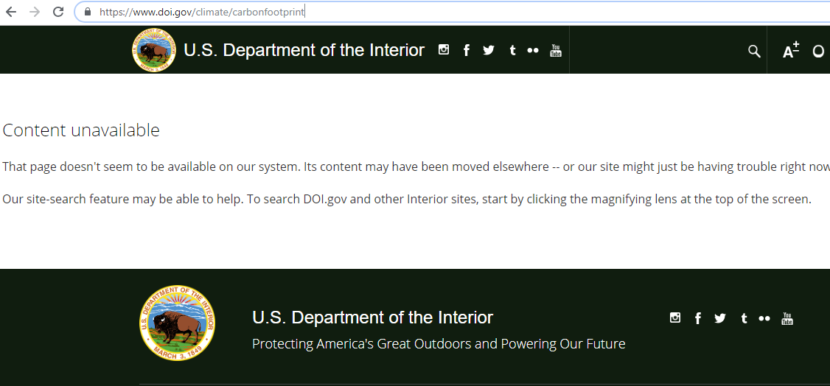Open the footer Twitter icon

pos(720,318)
